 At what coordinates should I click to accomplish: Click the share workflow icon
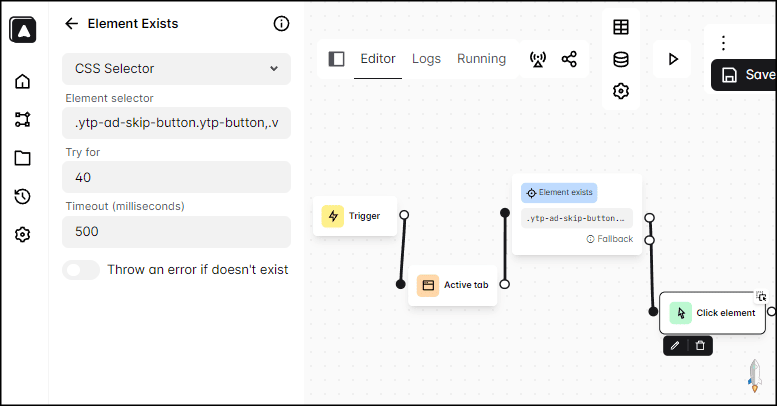569,59
